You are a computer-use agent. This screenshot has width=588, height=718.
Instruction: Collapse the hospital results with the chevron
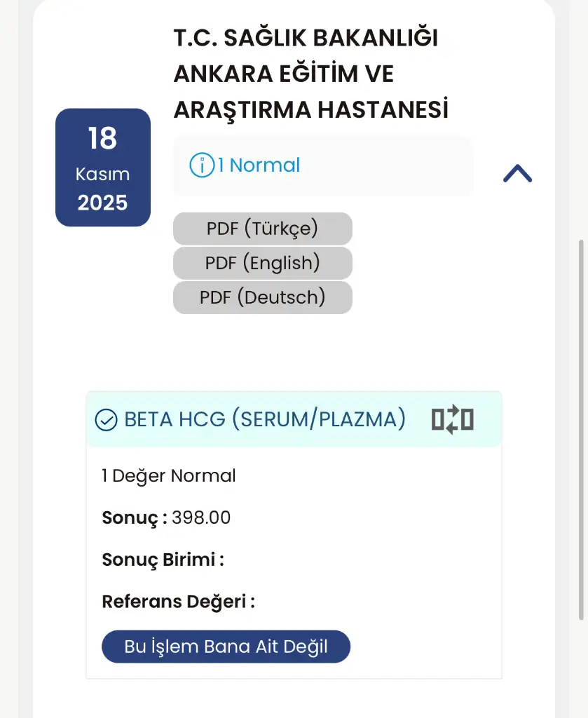(517, 173)
